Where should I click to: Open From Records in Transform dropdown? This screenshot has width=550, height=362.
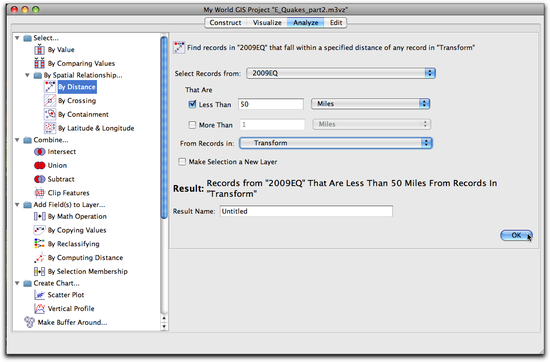click(336, 143)
